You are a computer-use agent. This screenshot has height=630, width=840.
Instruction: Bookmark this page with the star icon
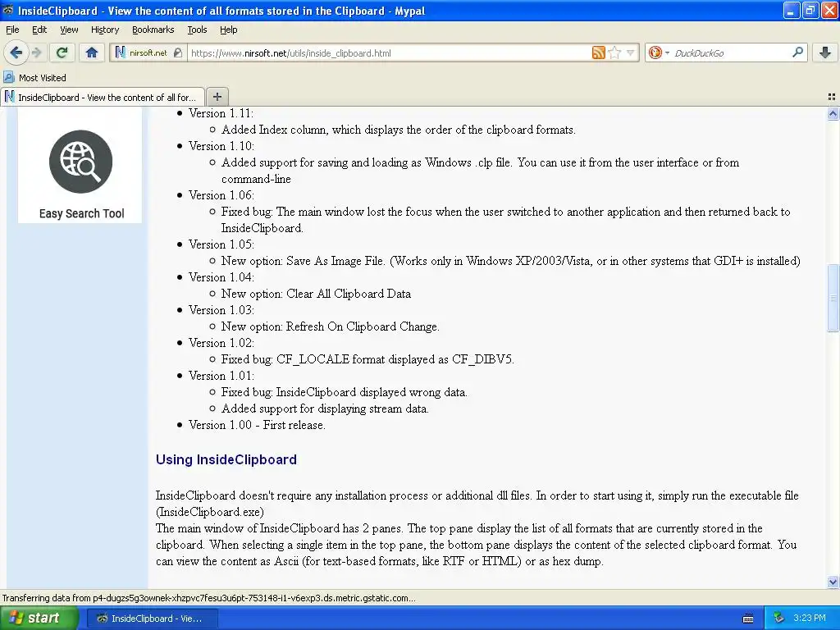click(x=614, y=52)
